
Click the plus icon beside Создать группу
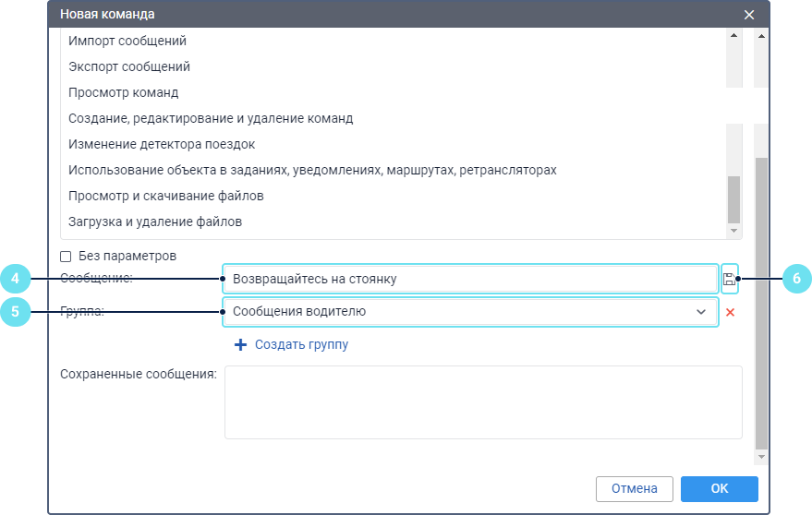click(241, 345)
